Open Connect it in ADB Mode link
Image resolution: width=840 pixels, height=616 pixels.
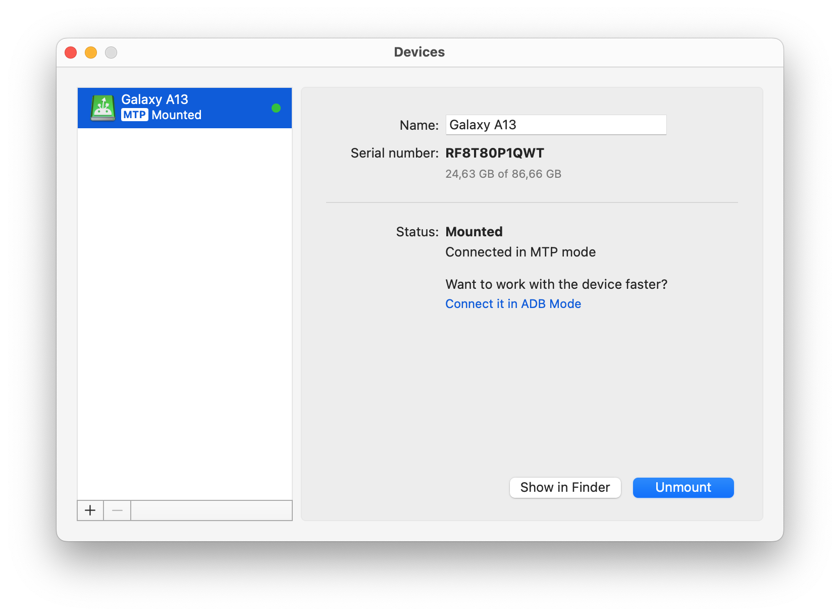point(513,303)
